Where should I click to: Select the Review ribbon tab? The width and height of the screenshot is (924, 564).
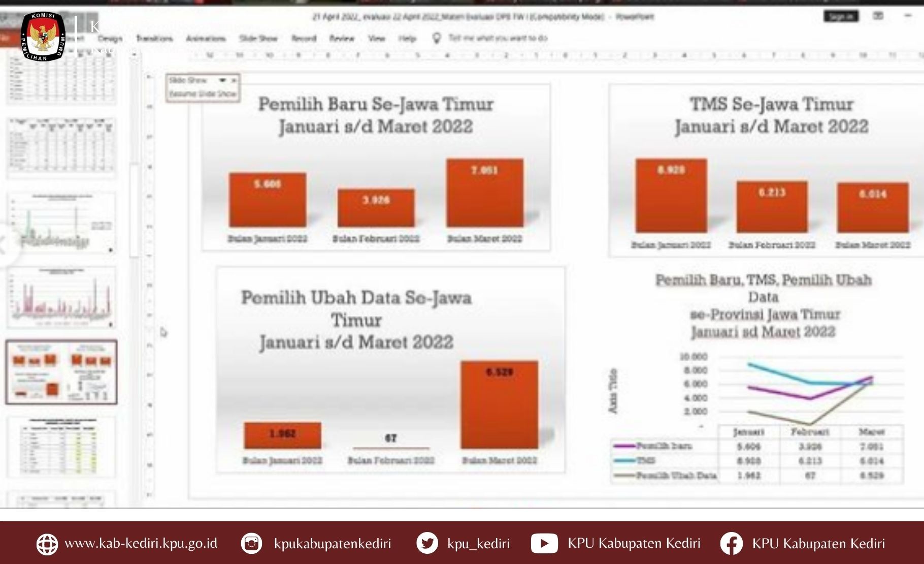(x=342, y=39)
